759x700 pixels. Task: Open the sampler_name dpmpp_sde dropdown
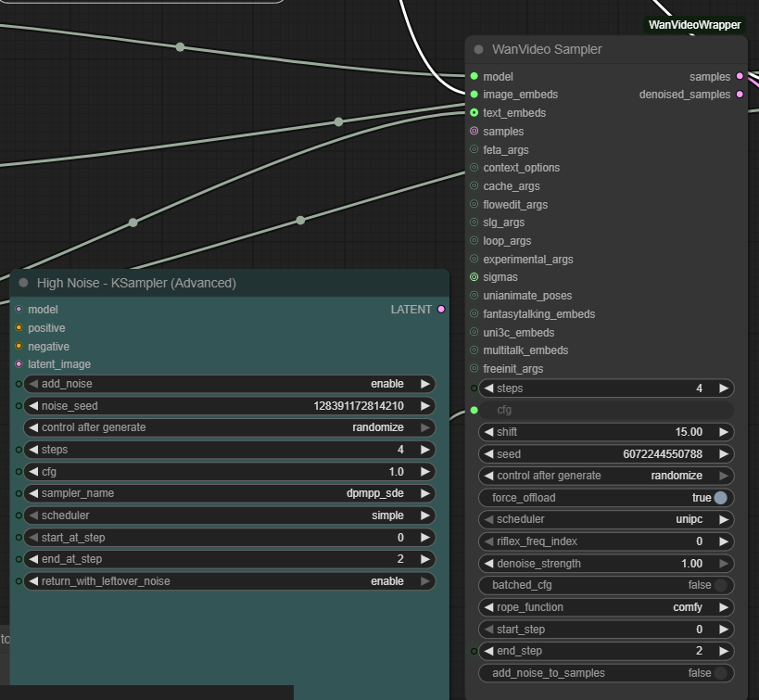tap(230, 493)
